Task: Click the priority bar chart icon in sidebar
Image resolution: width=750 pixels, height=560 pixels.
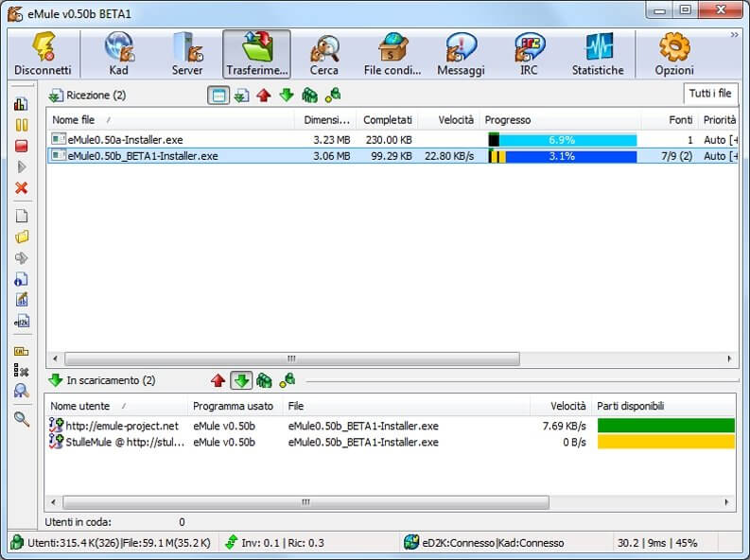Action: tap(21, 104)
